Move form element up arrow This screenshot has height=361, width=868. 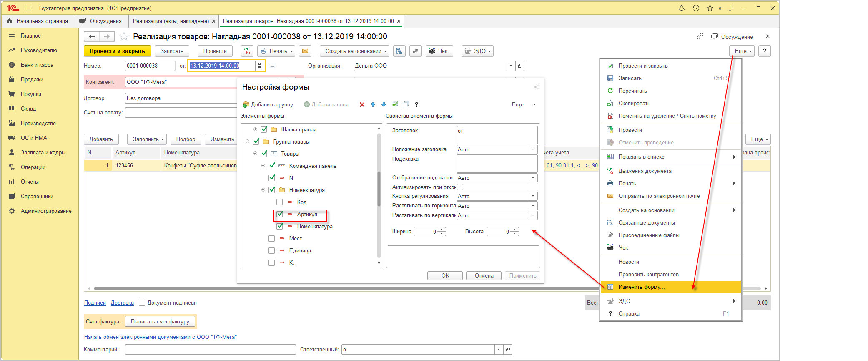point(373,104)
